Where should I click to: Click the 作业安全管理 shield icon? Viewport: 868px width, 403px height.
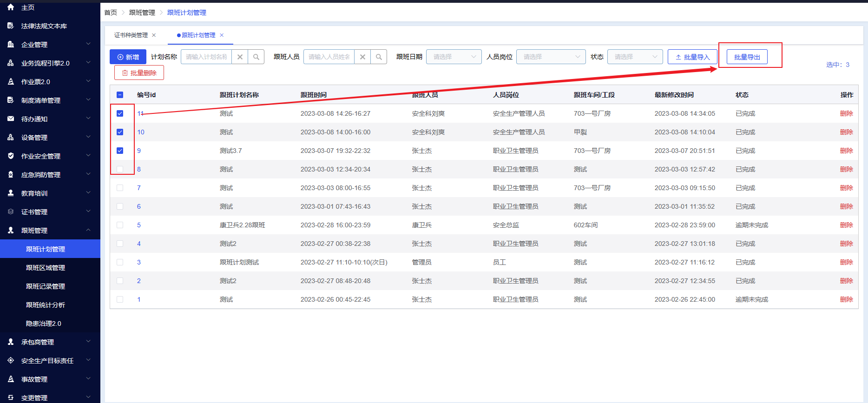pyautogui.click(x=11, y=156)
